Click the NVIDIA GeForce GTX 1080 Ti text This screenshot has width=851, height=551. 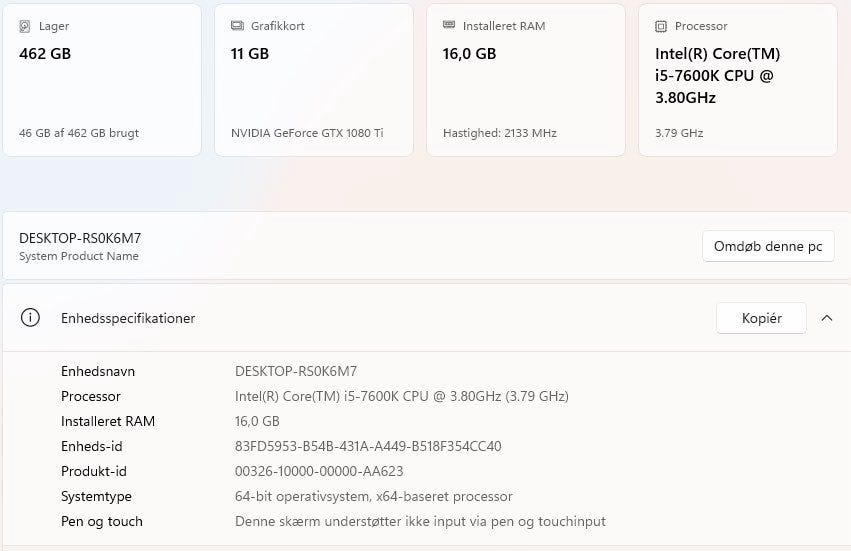pyautogui.click(x=307, y=133)
